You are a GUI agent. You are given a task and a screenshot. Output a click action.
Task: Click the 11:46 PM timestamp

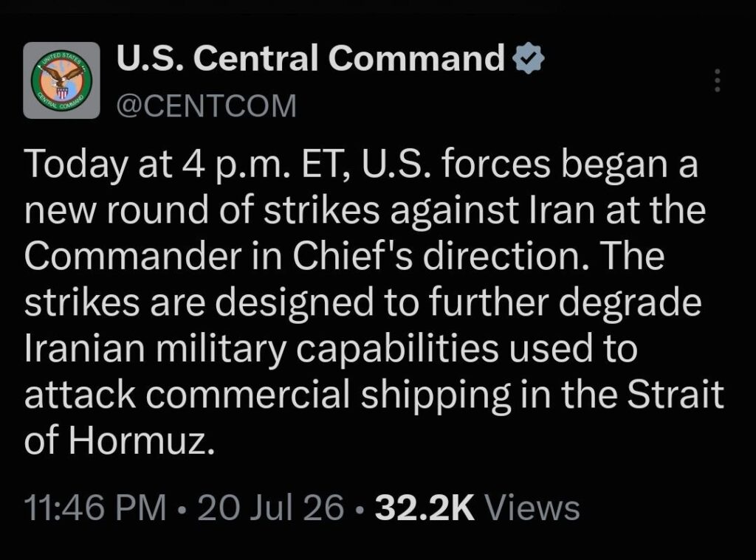pyautogui.click(x=95, y=508)
